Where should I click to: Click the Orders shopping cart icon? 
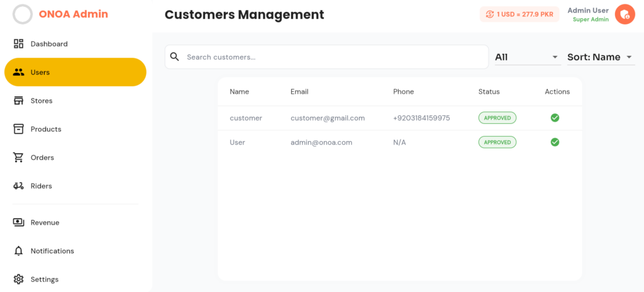18,157
